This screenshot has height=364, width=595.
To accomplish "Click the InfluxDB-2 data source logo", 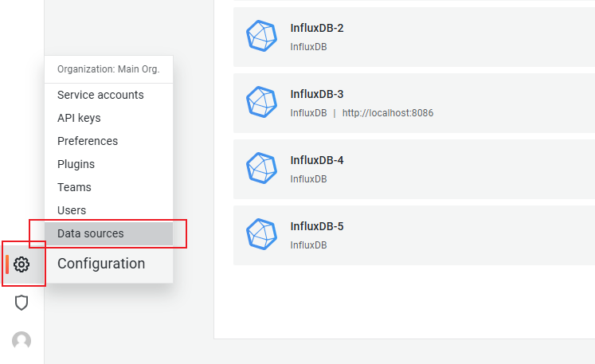I will [261, 36].
